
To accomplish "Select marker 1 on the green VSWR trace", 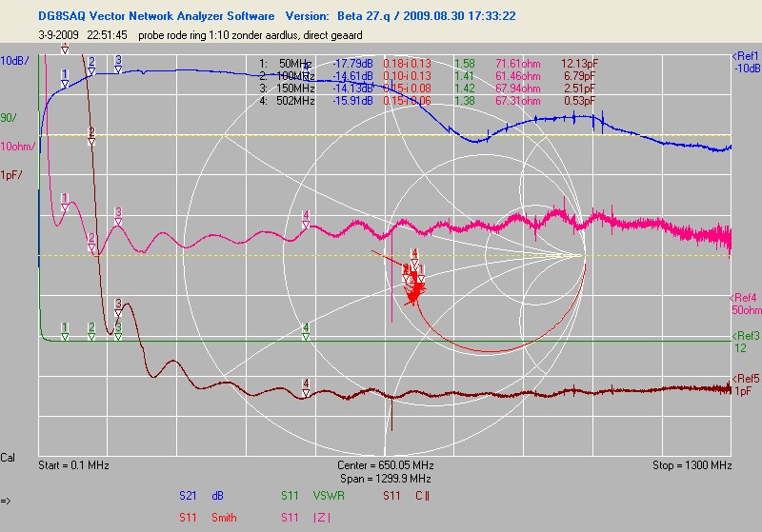I will [x=65, y=328].
